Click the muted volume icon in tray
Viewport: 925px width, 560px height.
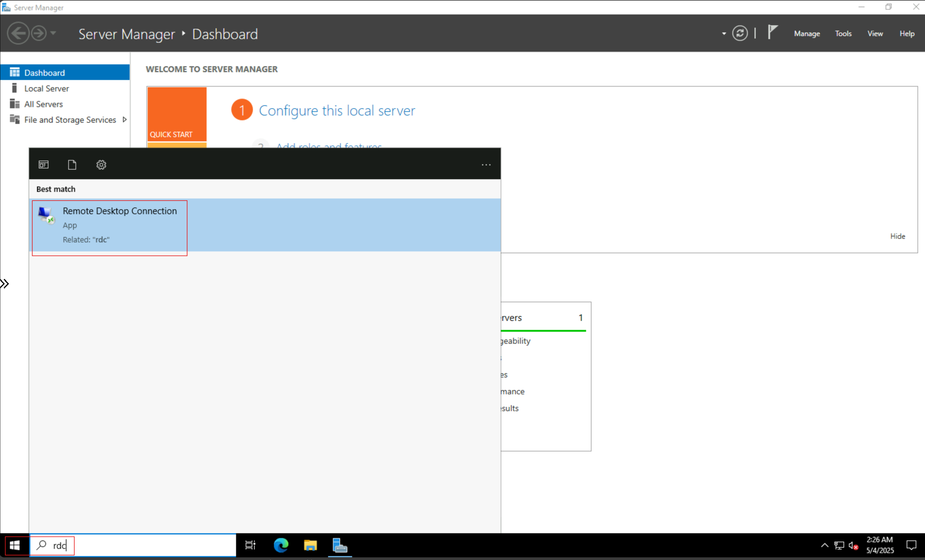pos(853,545)
